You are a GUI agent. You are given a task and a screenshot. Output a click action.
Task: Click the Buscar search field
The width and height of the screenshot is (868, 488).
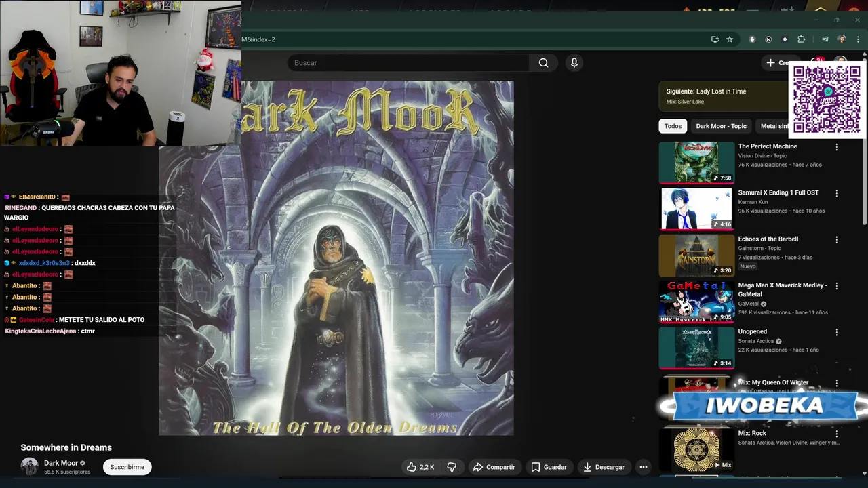[x=408, y=63]
